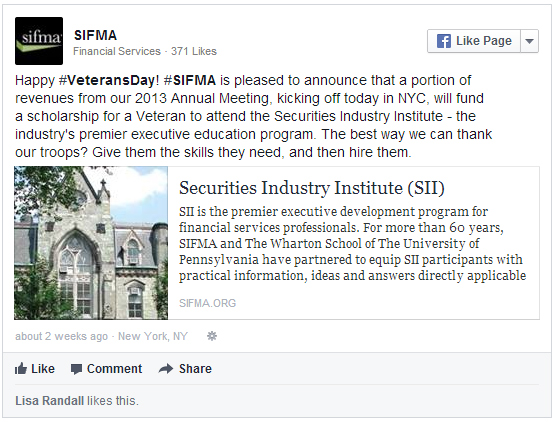
Task: Click the New York, NY location link
Action: [x=153, y=336]
